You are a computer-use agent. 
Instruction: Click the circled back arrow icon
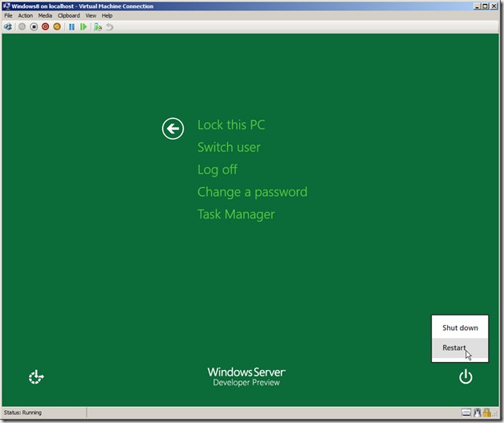click(x=173, y=128)
